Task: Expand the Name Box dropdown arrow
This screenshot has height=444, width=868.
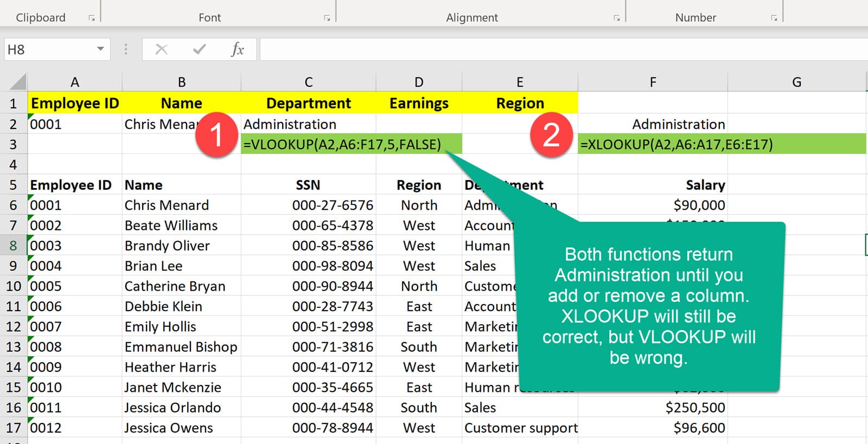Action: tap(100, 49)
